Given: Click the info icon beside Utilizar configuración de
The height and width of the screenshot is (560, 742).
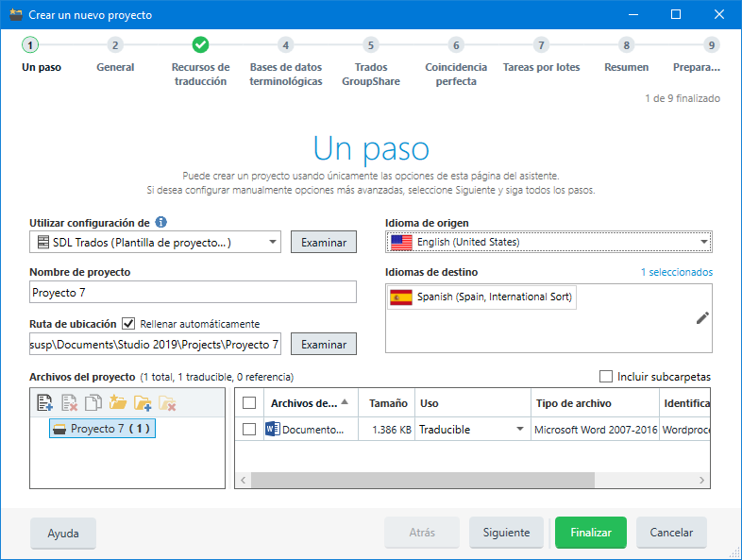Looking at the screenshot, I should 160,222.
